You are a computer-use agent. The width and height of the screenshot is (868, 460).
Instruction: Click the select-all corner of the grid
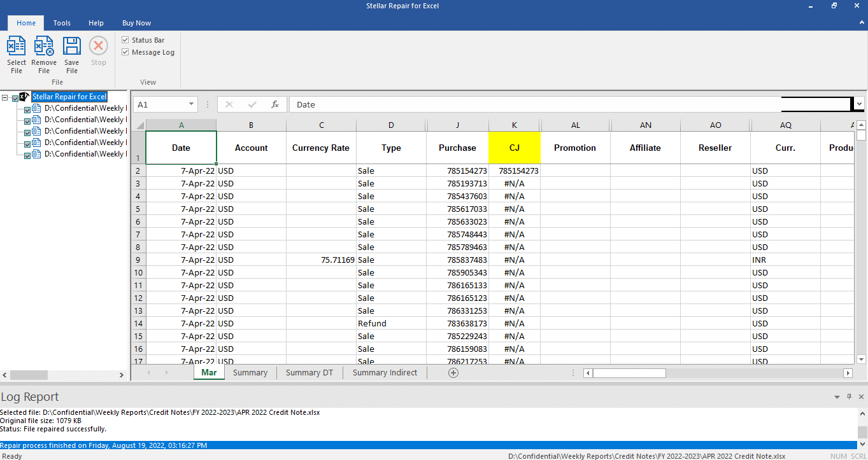click(138, 125)
